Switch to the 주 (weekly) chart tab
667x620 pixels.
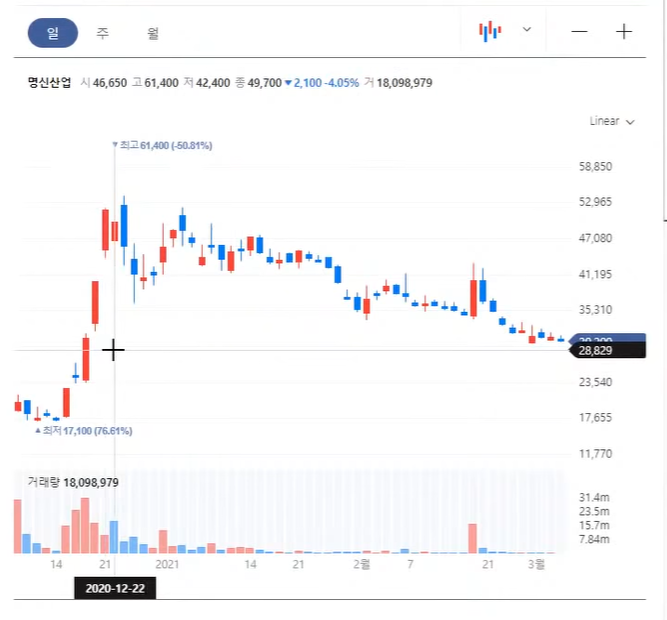(x=103, y=33)
